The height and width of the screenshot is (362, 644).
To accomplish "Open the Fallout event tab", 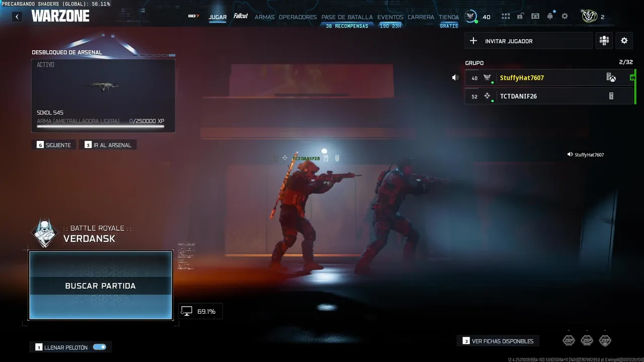I will [240, 16].
